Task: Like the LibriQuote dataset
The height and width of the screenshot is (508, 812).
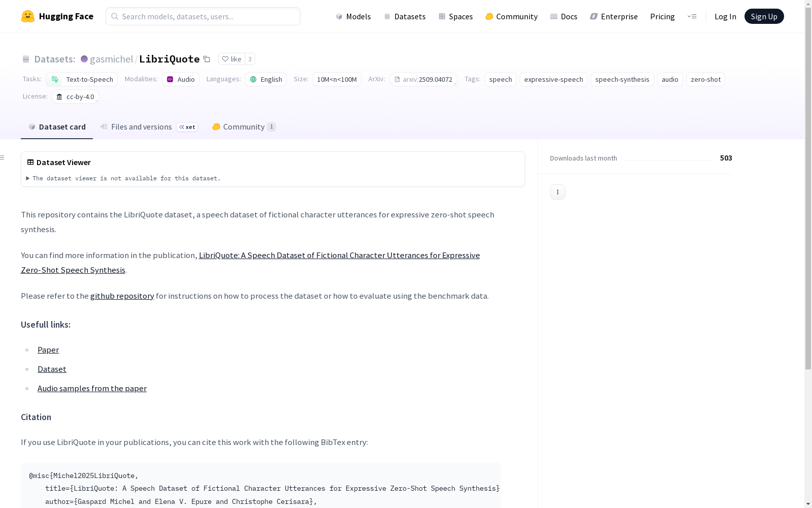Action: 231,59
